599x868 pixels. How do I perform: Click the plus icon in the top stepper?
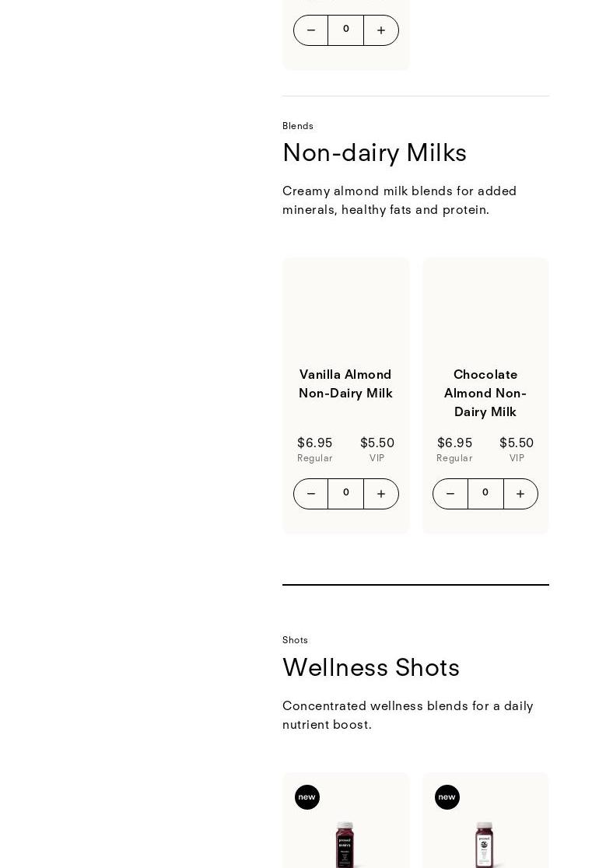(x=381, y=30)
